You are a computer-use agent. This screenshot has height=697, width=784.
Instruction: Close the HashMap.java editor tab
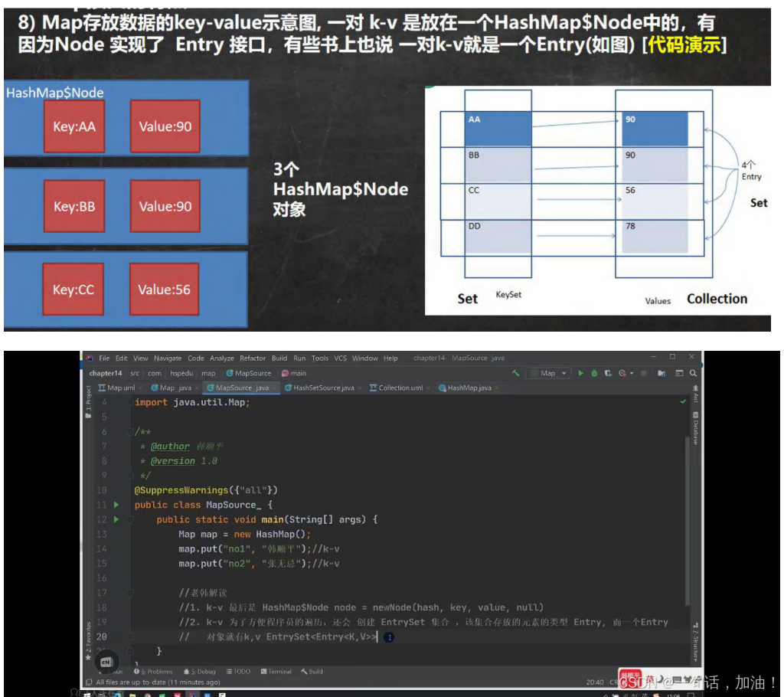pos(496,388)
